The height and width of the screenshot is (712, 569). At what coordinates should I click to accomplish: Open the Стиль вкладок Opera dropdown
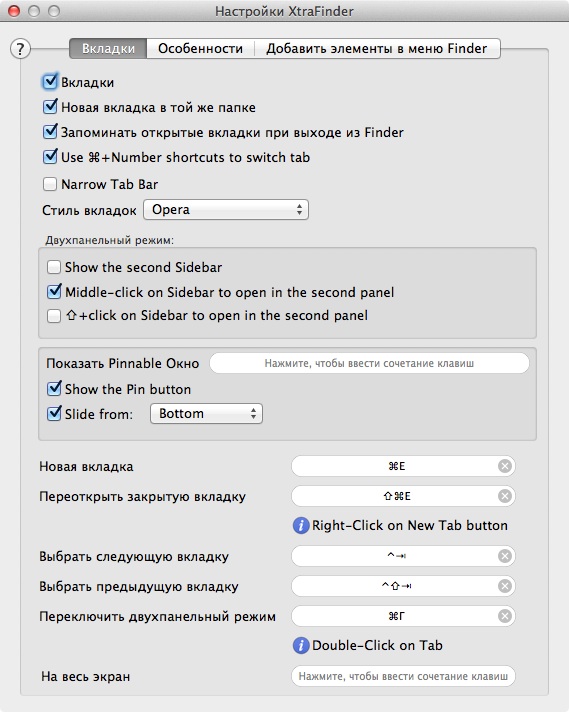point(226,210)
